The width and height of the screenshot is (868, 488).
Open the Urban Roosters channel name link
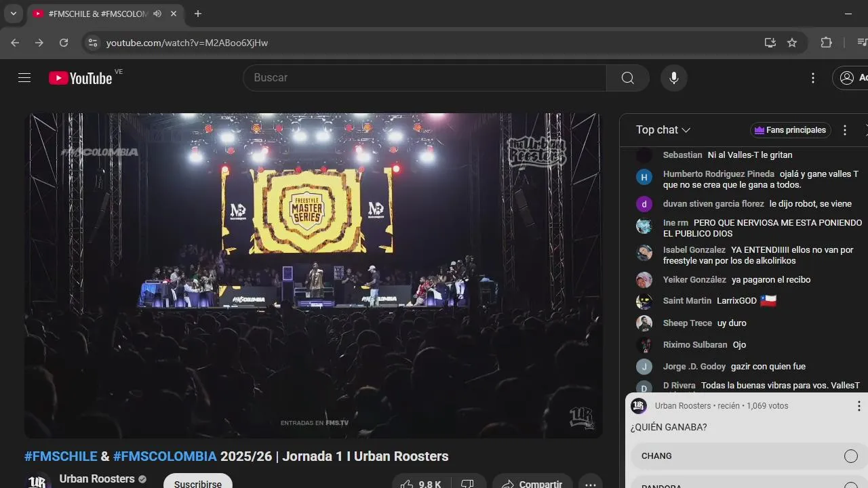(x=97, y=479)
